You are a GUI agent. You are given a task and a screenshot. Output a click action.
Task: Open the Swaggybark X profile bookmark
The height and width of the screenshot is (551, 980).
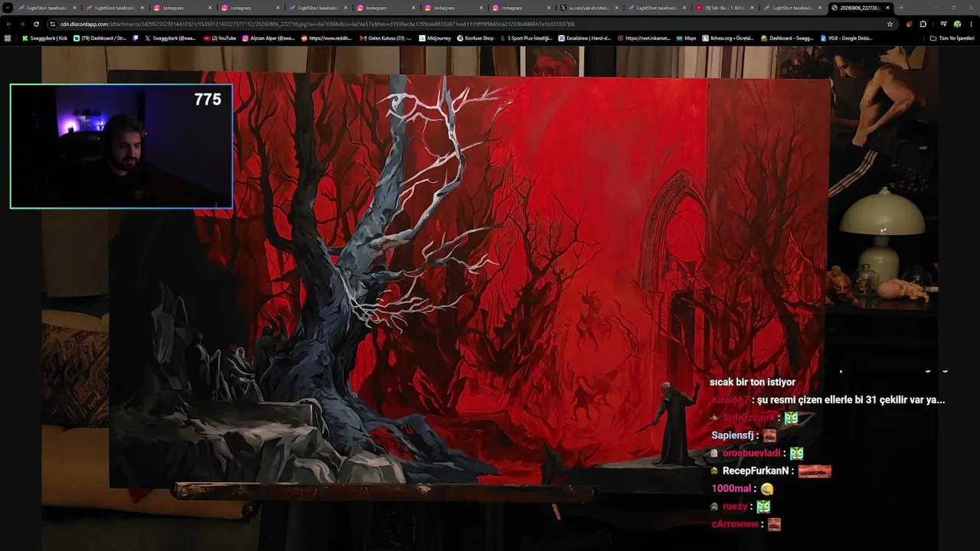point(171,37)
